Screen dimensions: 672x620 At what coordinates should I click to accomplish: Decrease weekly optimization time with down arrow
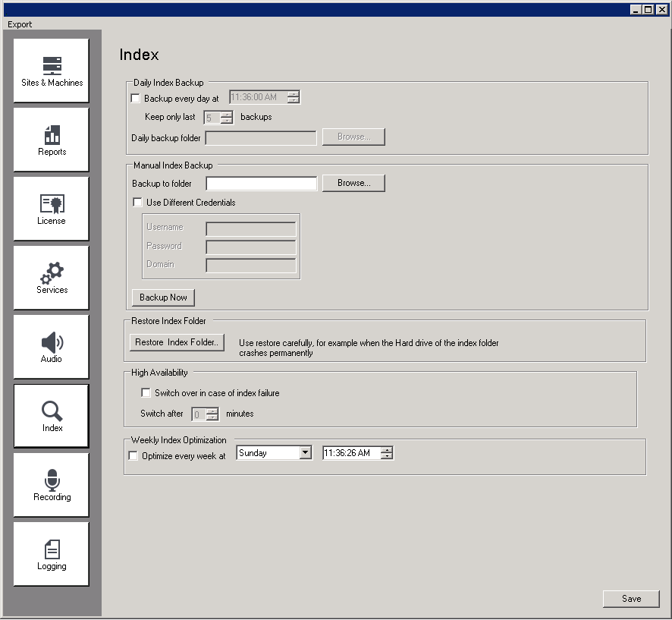387,457
